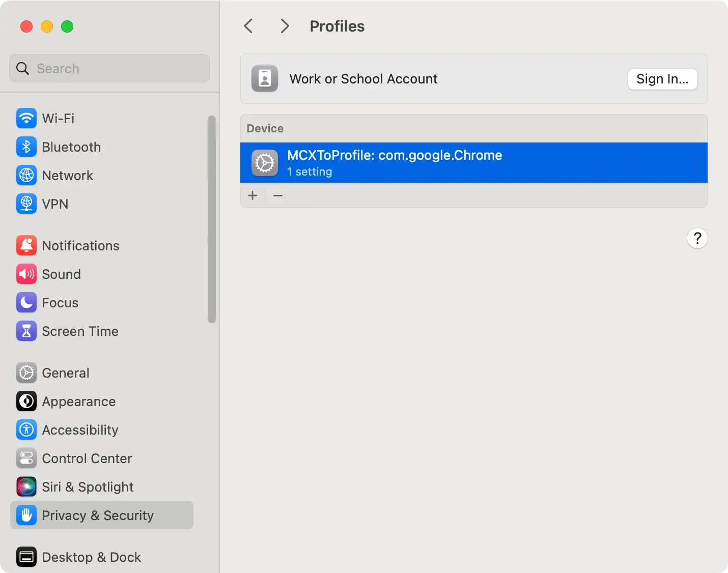Image resolution: width=728 pixels, height=573 pixels.
Task: Open General settings in sidebar
Action: (x=65, y=373)
